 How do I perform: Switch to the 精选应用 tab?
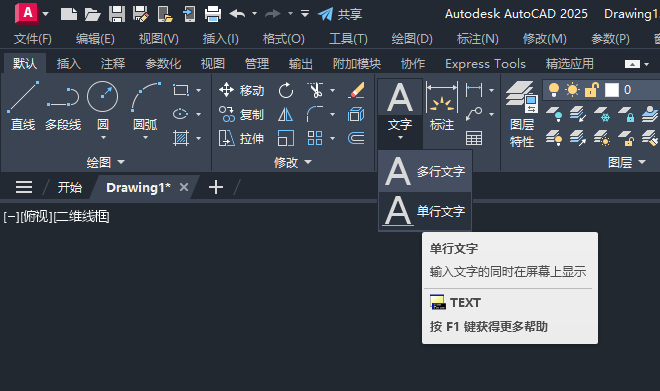(x=570, y=64)
